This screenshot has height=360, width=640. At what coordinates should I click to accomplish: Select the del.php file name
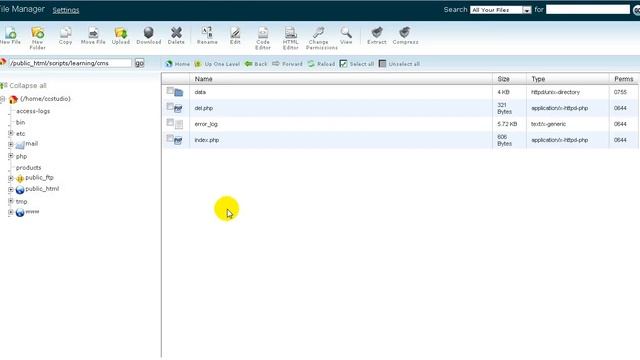(204, 108)
